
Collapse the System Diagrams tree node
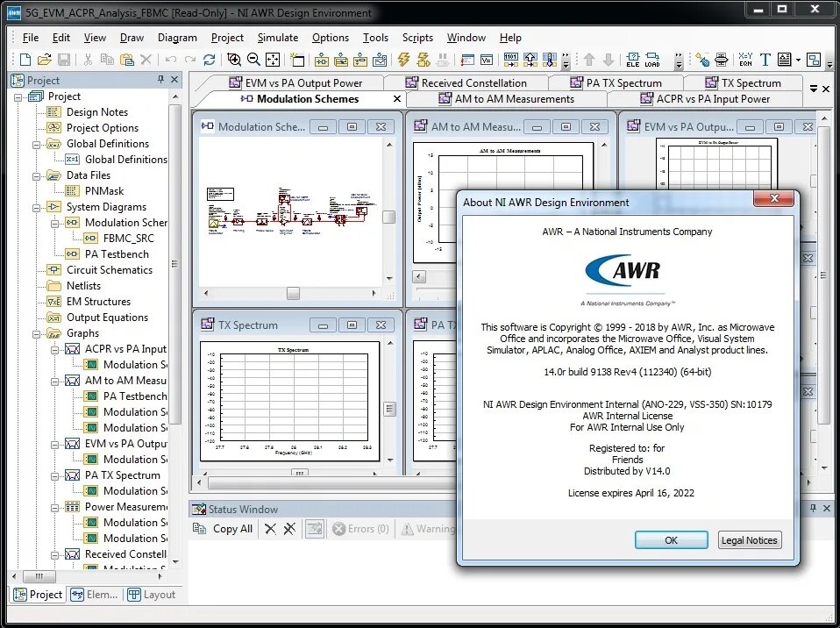[x=37, y=207]
